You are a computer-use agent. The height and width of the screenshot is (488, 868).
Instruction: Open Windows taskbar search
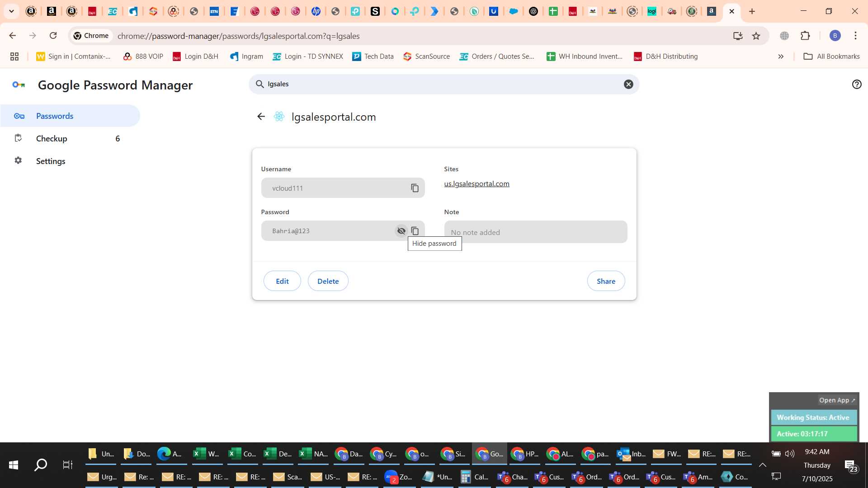point(41,465)
